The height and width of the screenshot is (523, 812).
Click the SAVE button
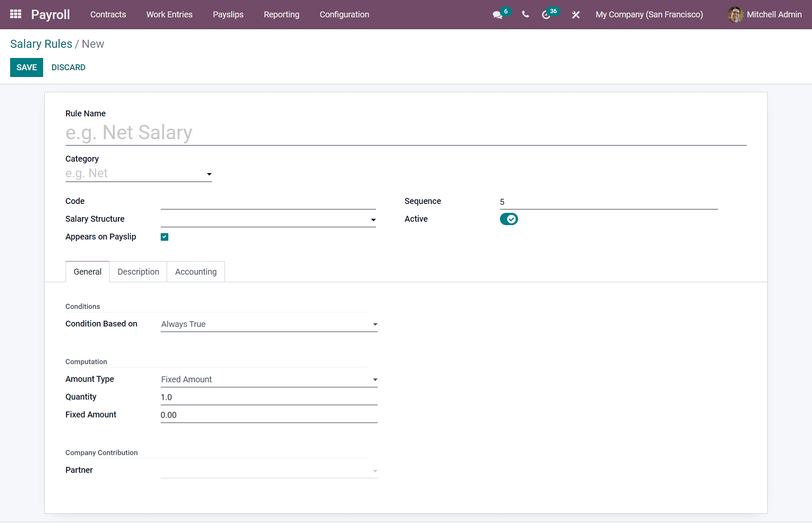point(26,67)
